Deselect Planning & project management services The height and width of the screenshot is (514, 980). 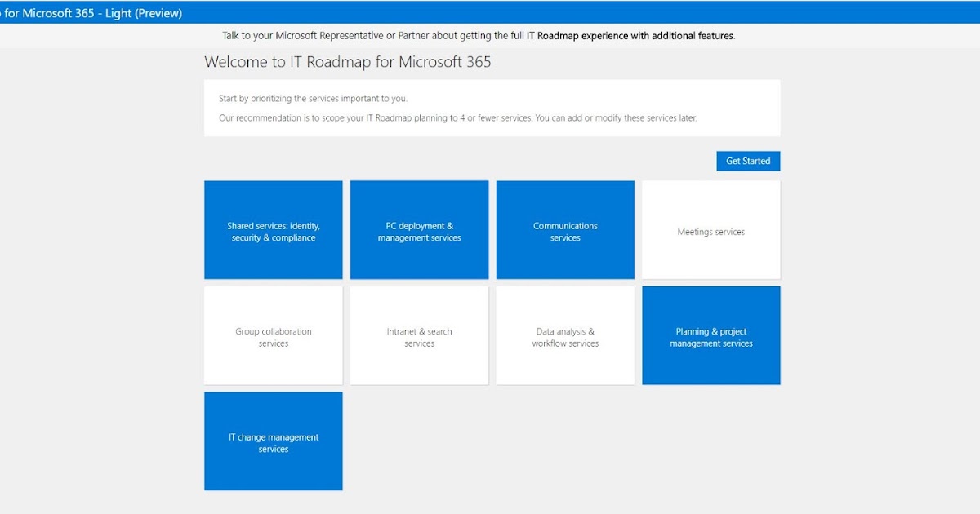(710, 335)
